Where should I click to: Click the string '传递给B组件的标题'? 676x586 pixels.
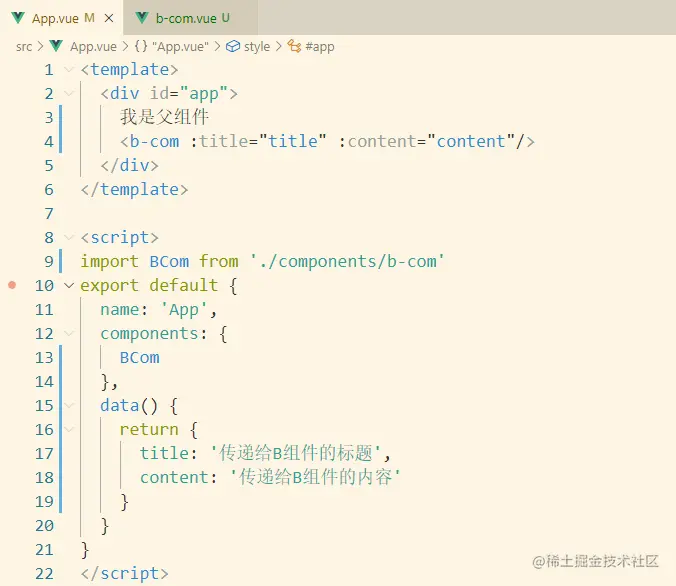coord(296,453)
